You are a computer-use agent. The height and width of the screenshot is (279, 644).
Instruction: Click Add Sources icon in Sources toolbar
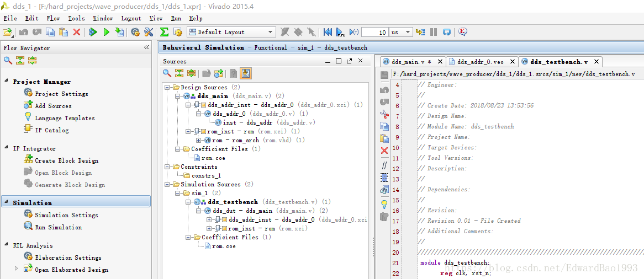coord(219,73)
